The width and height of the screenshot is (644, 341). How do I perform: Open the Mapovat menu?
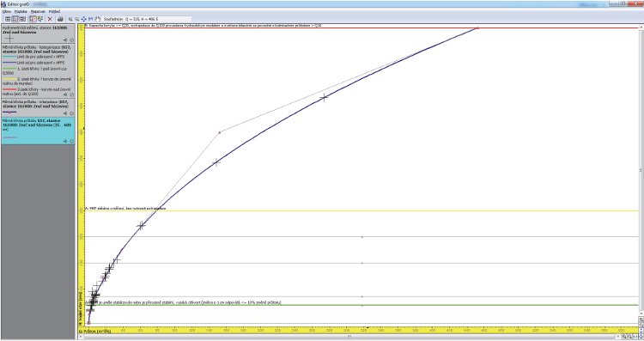pyautogui.click(x=38, y=11)
